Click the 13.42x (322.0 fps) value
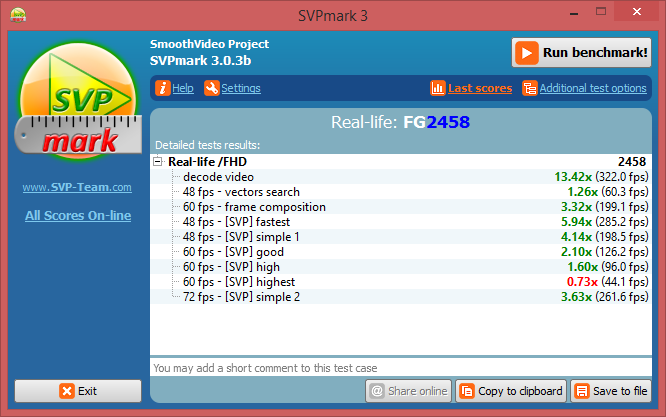 601,177
